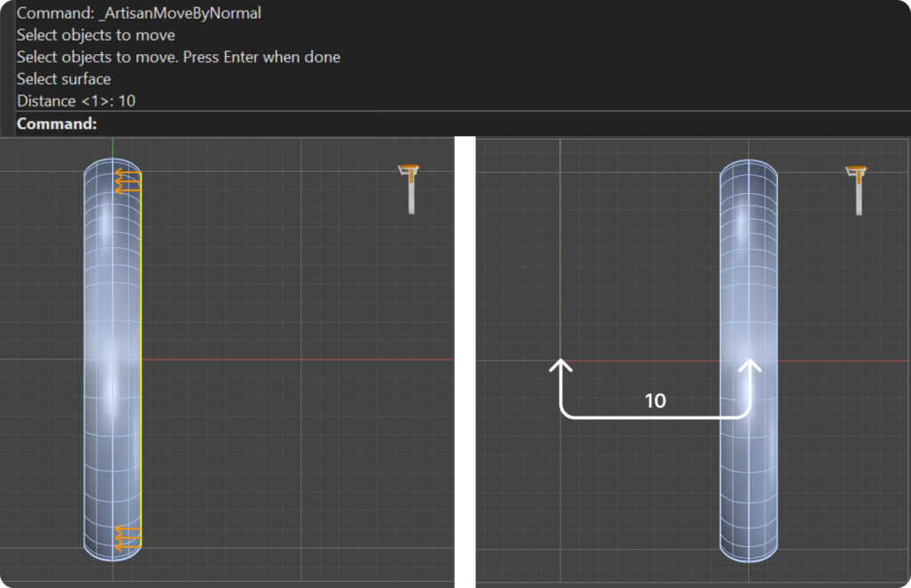
Task: Click the red axis line in the left viewport
Action: [294, 360]
